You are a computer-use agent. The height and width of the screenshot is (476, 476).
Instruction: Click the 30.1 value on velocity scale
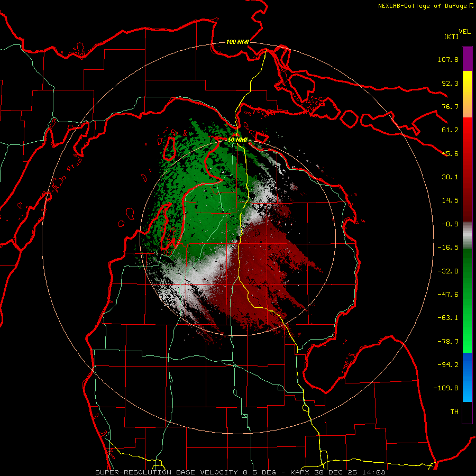450,177
